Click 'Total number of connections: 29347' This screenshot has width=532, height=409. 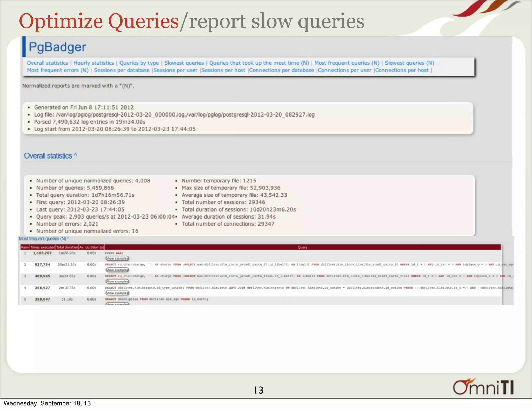[228, 224]
